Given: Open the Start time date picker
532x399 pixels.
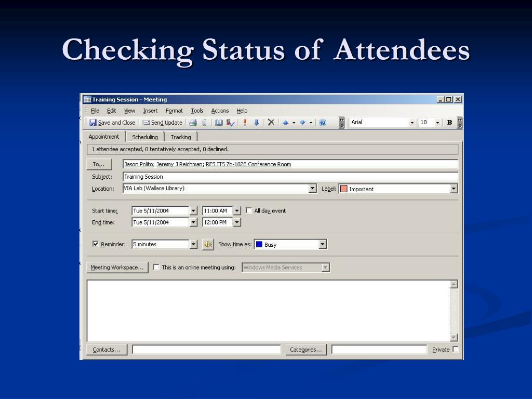Looking at the screenshot, I should 193,211.
